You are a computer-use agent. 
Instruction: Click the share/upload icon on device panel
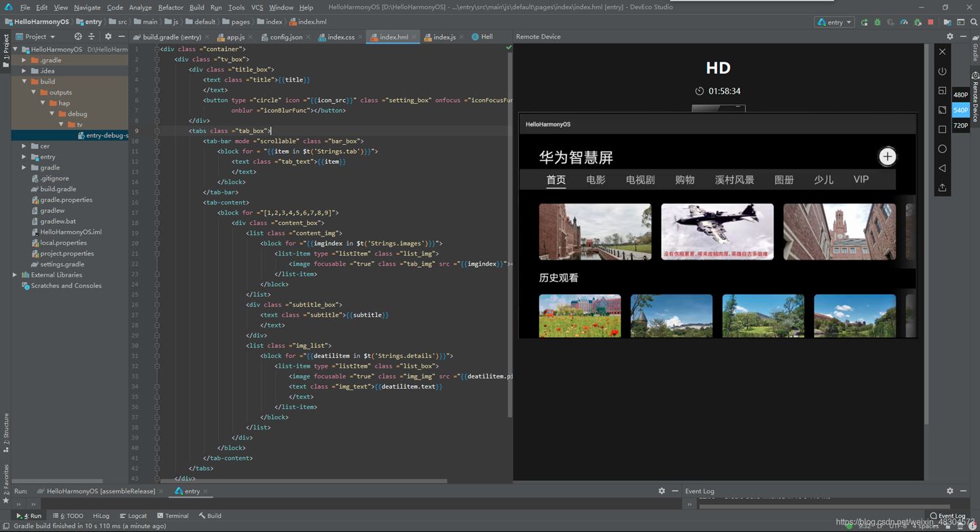click(x=942, y=188)
